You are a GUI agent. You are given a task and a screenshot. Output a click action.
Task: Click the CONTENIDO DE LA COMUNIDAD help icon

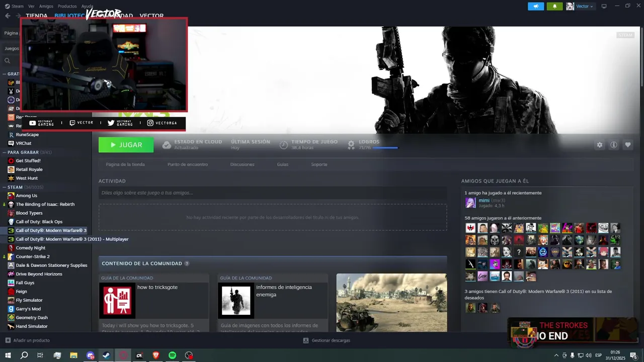point(187,263)
